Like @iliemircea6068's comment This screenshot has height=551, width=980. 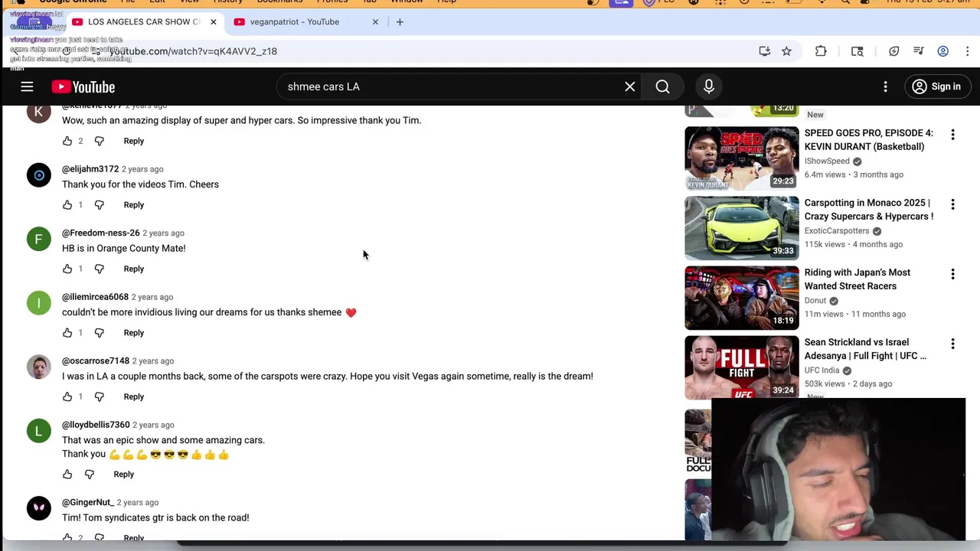tap(67, 333)
